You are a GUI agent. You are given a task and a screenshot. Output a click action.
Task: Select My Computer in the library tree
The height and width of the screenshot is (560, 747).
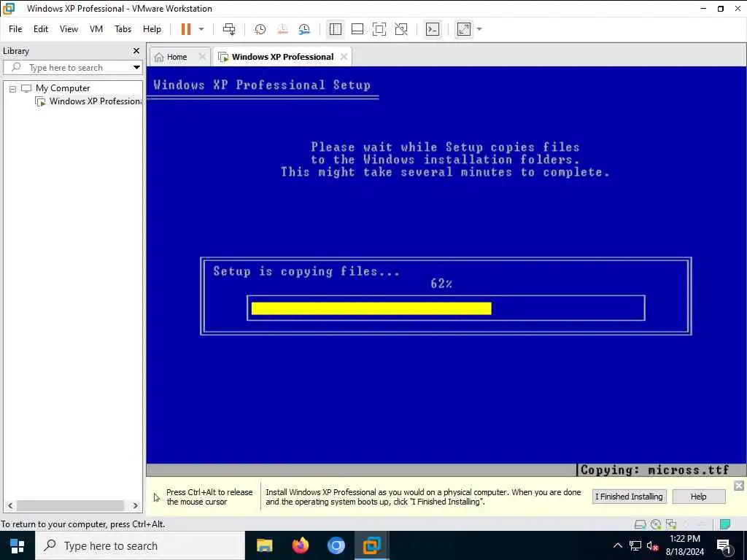[63, 88]
